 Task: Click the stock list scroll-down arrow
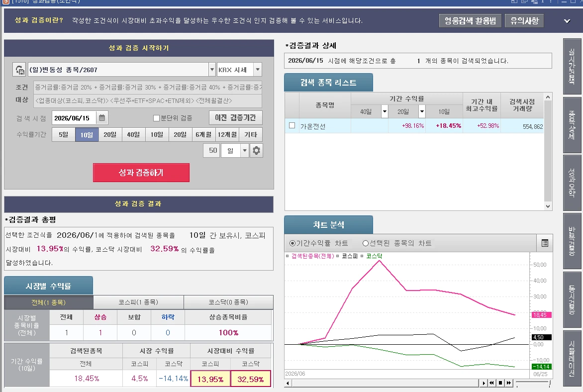point(548,206)
